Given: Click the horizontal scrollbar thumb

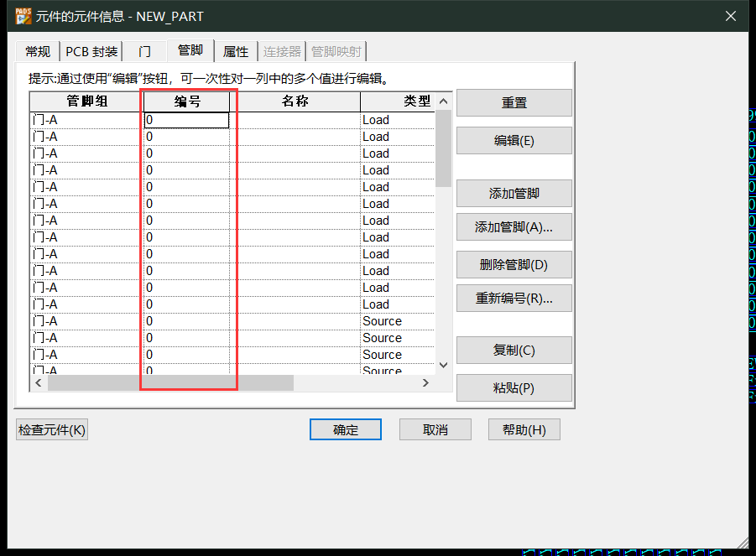Looking at the screenshot, I should coord(170,383).
